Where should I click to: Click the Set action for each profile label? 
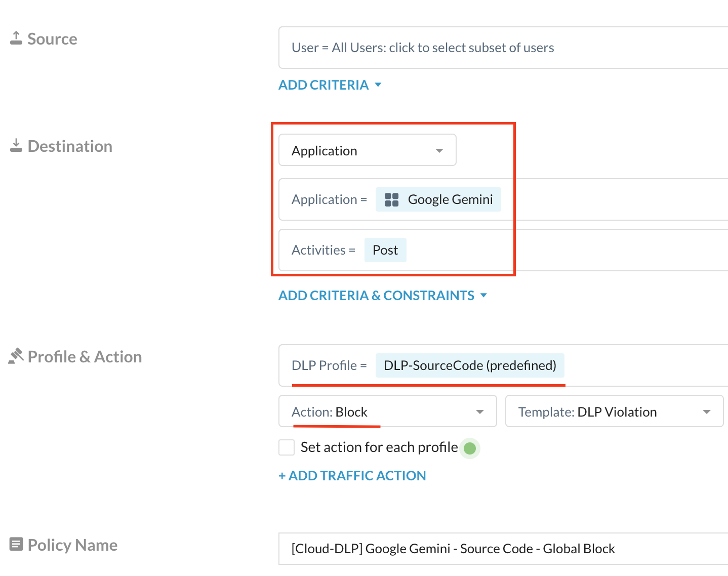point(379,447)
